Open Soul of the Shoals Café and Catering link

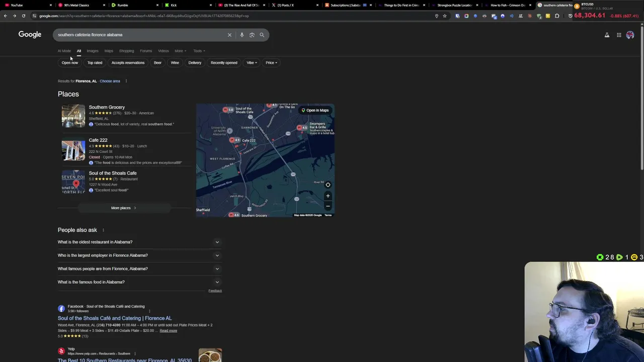point(115,318)
